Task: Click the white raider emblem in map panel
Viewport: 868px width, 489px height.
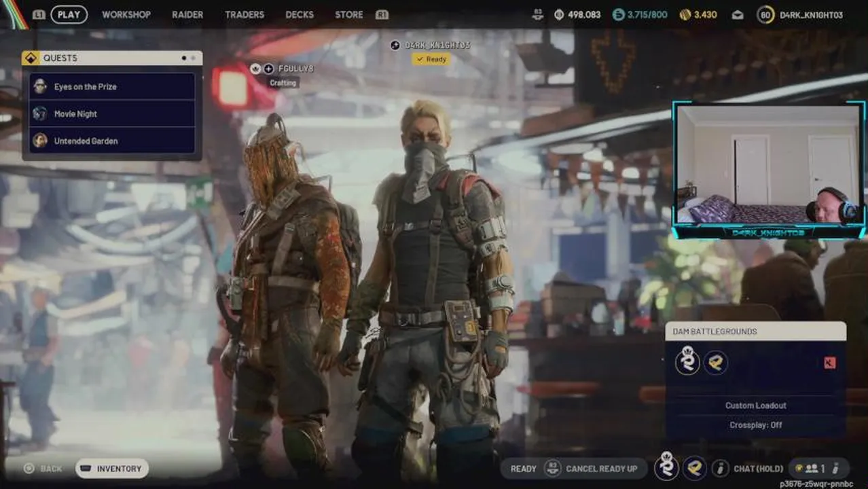Action: (x=687, y=362)
